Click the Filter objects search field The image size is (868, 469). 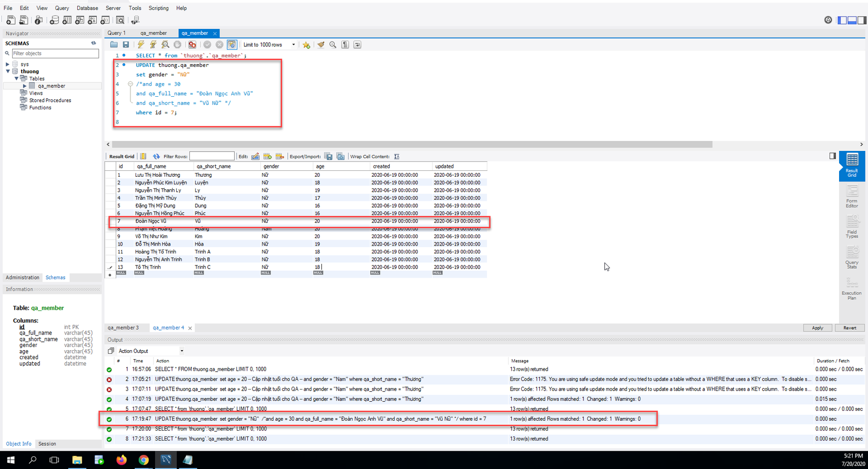pos(55,53)
